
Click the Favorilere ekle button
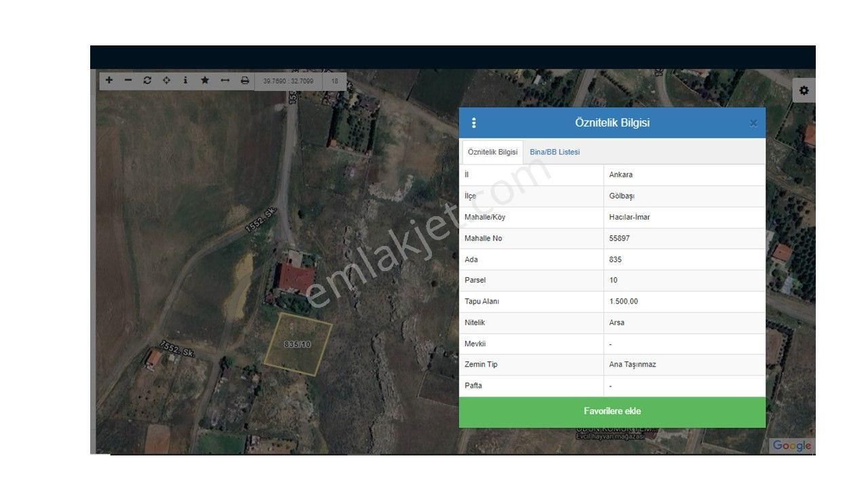(x=612, y=411)
